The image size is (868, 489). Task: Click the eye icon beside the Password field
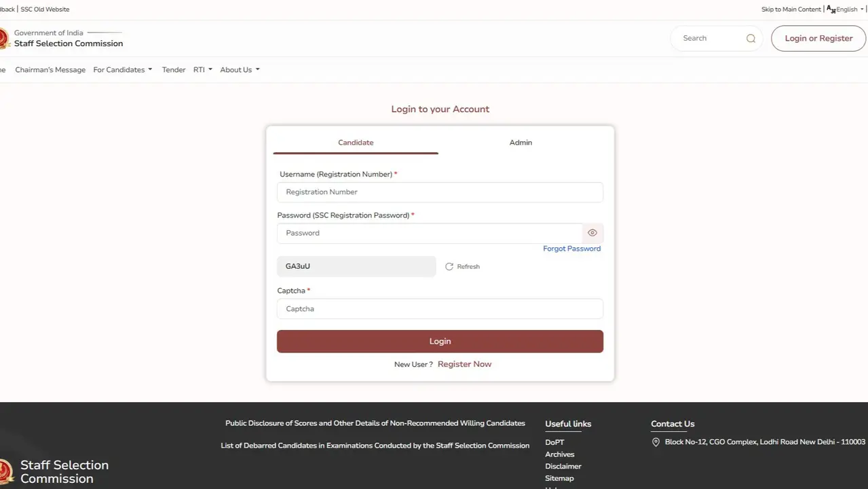[x=592, y=232]
